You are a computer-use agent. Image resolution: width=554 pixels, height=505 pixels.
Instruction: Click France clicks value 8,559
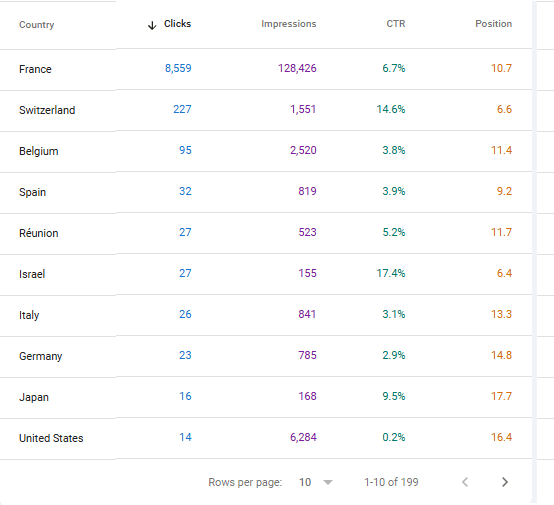click(178, 68)
